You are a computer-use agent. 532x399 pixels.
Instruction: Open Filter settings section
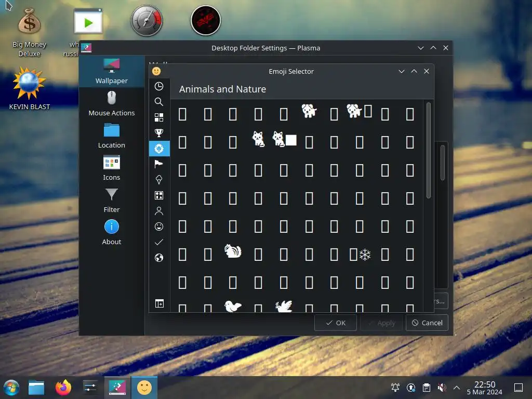click(x=112, y=201)
